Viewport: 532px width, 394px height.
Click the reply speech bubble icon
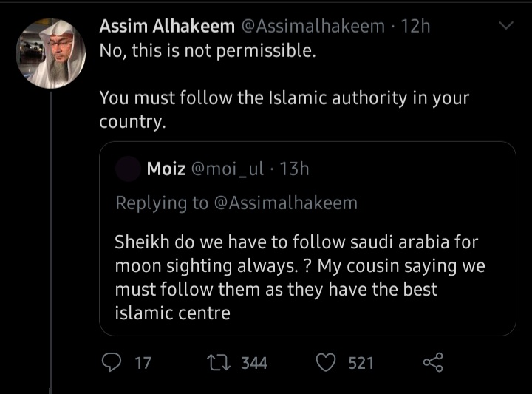[111, 362]
